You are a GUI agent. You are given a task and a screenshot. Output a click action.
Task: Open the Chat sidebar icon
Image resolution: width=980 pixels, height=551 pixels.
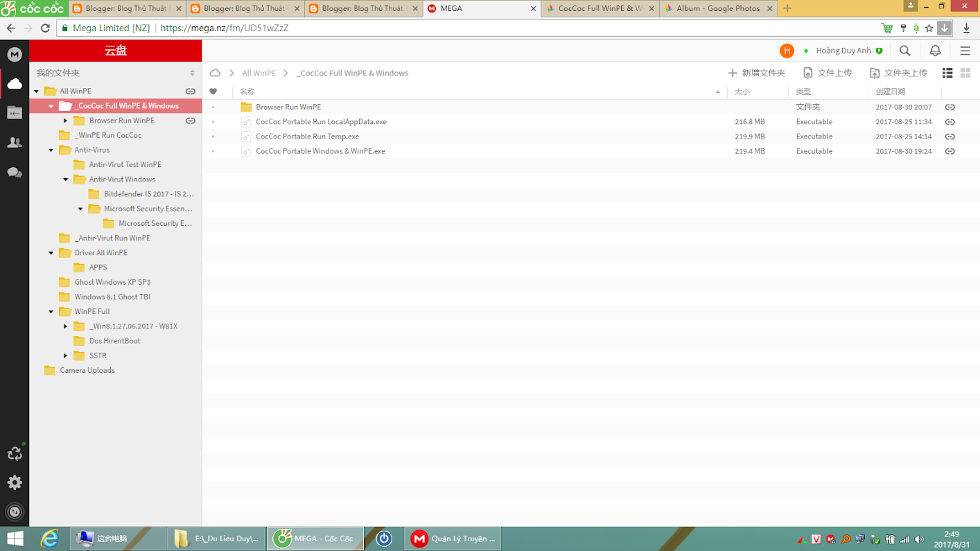(x=15, y=172)
